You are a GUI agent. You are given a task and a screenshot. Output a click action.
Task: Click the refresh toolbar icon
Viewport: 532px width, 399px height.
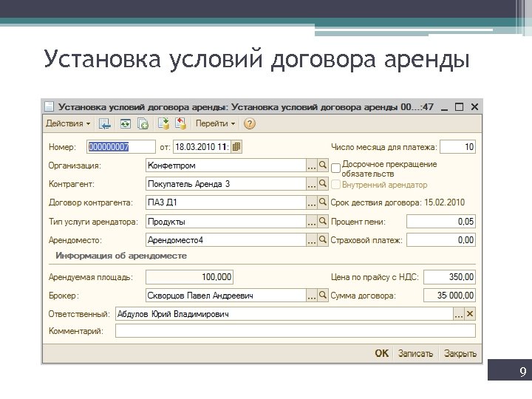126,124
